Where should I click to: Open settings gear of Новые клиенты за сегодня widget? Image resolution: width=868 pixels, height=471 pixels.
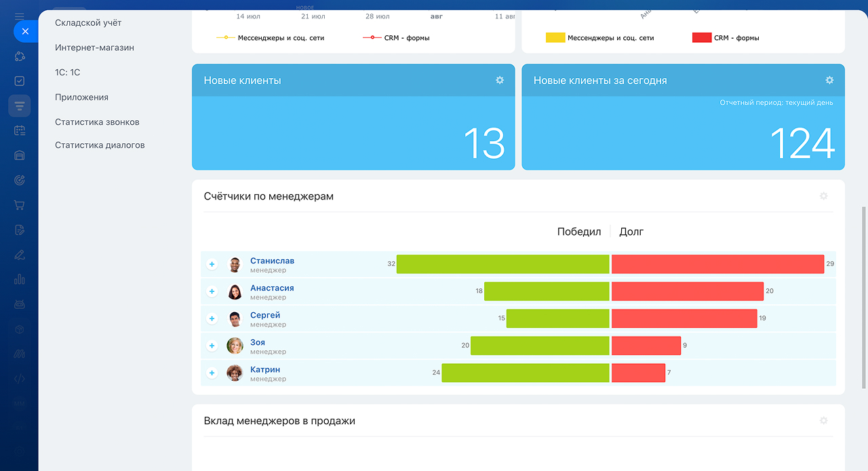pos(829,80)
